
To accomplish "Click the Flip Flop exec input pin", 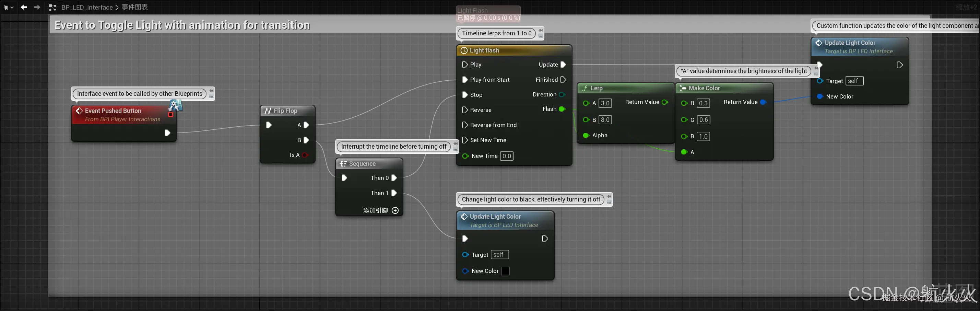I will pos(269,125).
